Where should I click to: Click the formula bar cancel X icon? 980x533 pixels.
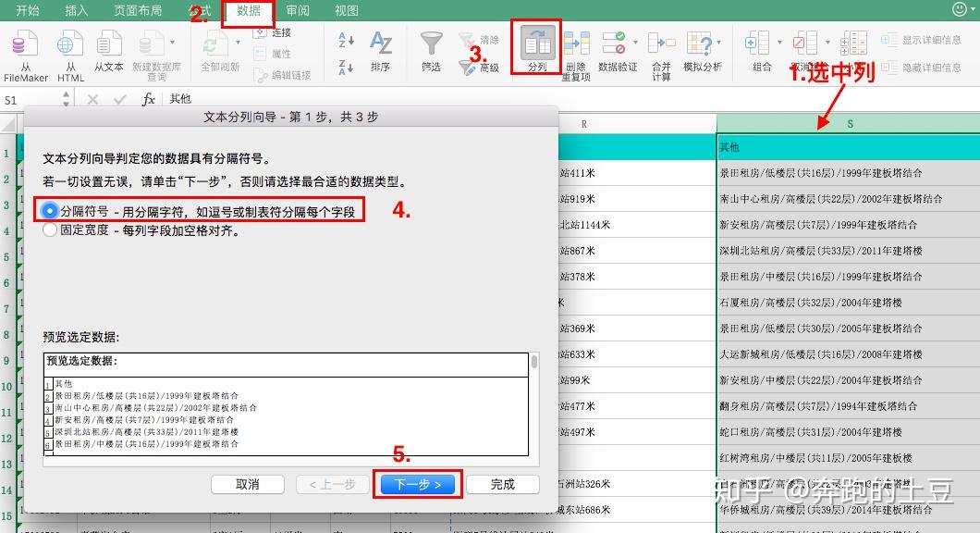(x=92, y=99)
